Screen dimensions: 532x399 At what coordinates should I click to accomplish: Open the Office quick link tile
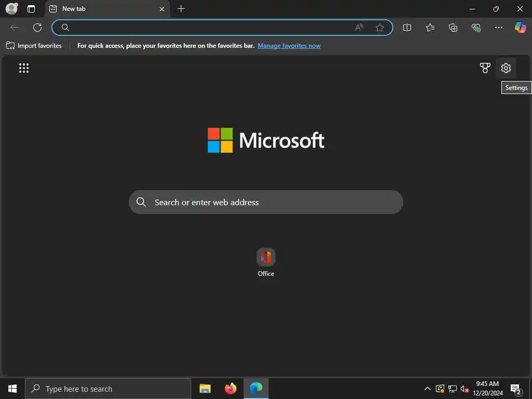click(266, 262)
